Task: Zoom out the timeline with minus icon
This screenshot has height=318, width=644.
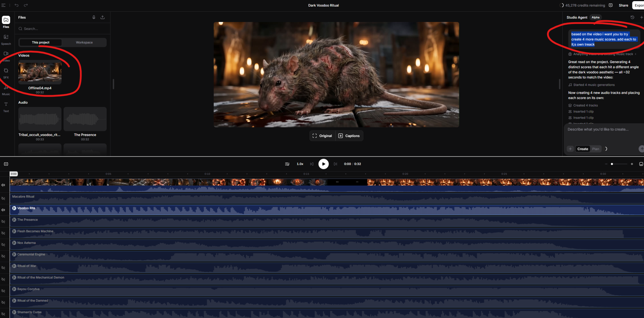Action: 606,164
